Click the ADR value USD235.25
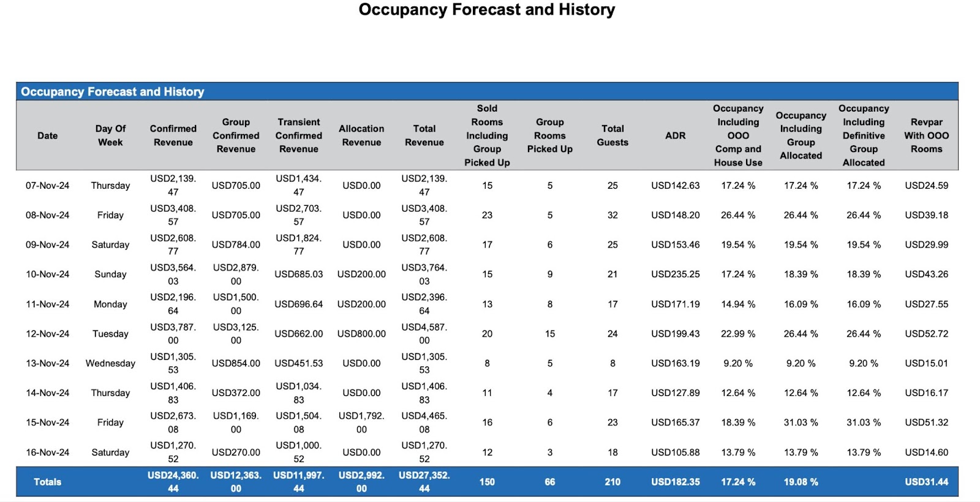This screenshot has width=980, height=502. 675,274
